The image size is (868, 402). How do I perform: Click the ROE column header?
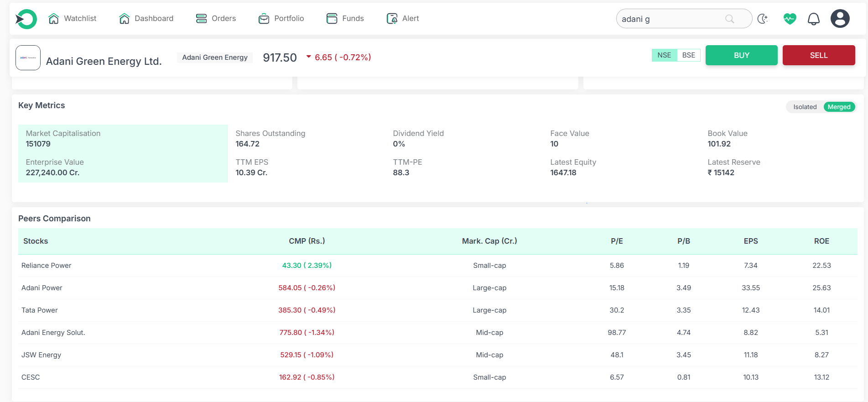821,241
